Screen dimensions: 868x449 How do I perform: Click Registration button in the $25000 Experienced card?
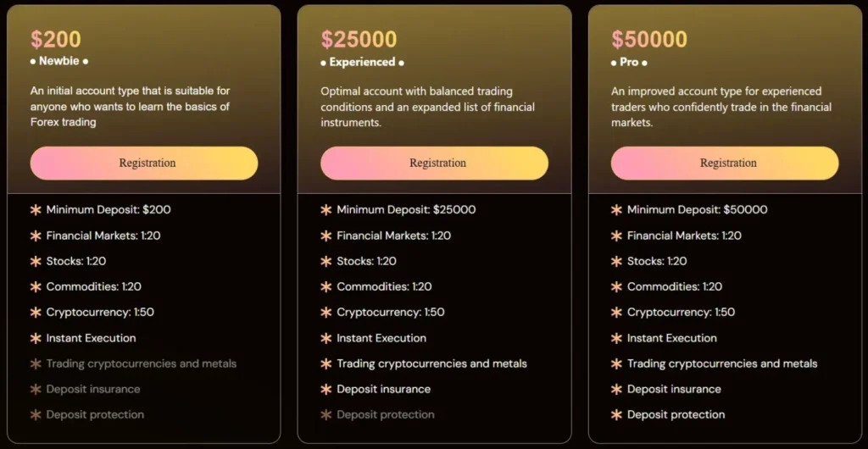tap(434, 163)
